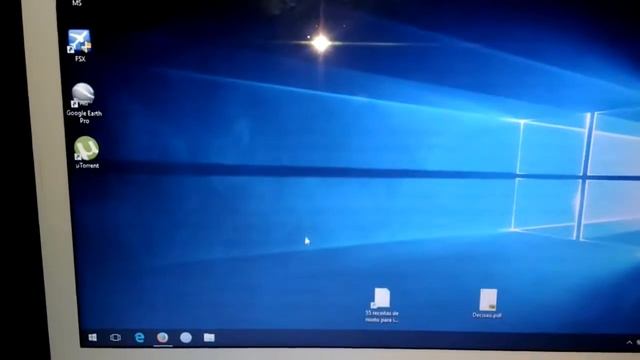640x360 pixels.
Task: Open the second round taskbar app icon
Action: point(186,338)
